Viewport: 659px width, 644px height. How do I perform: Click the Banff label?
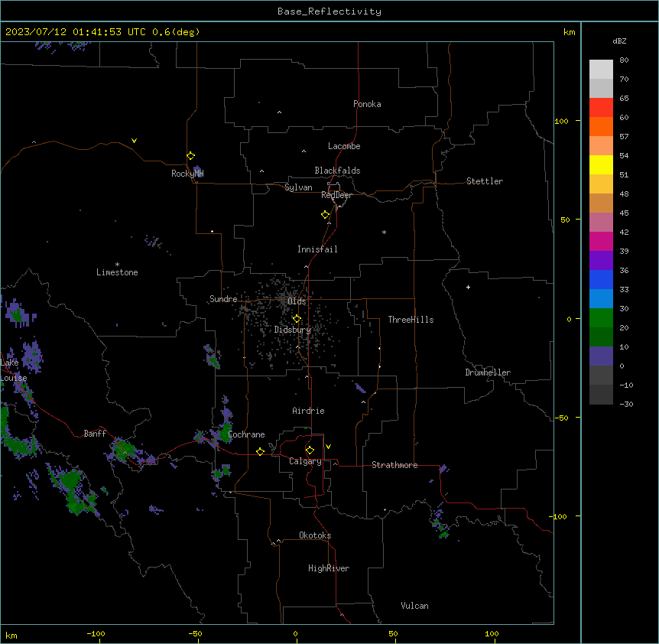point(95,434)
